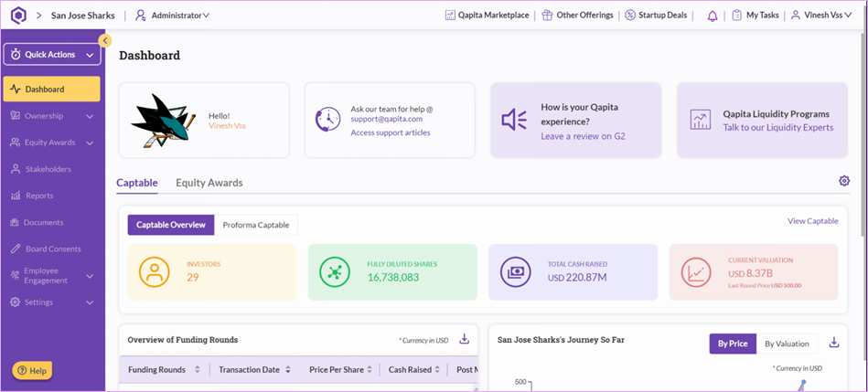868x392 pixels.
Task: Click the San Jose Sharks logo image
Action: (164, 121)
